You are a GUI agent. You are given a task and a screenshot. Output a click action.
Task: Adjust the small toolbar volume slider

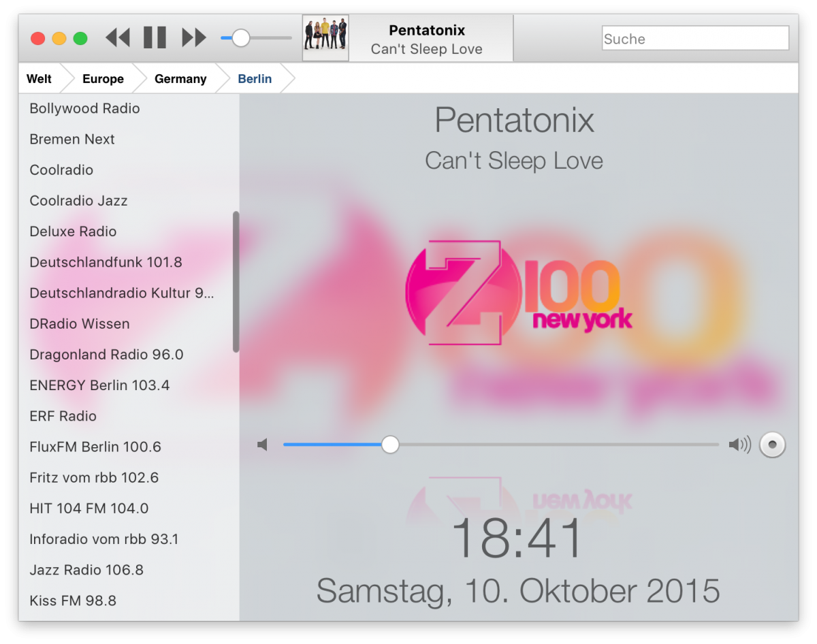pyautogui.click(x=256, y=38)
